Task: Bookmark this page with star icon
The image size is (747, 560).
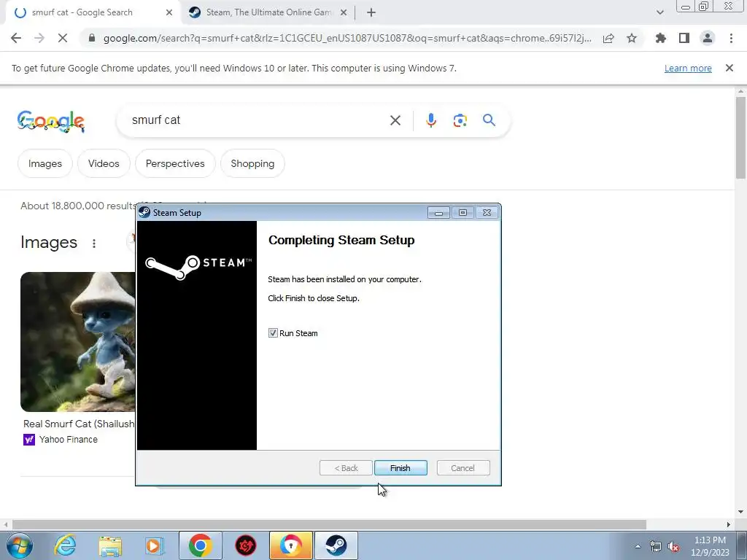Action: (632, 38)
